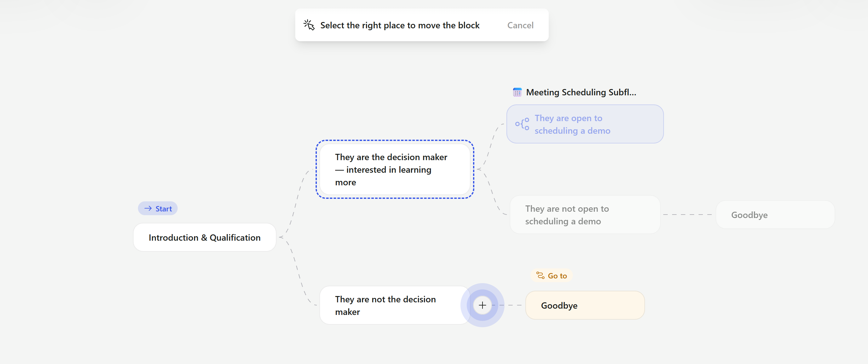Click the Meeting Scheduling Subfl... title

click(581, 92)
